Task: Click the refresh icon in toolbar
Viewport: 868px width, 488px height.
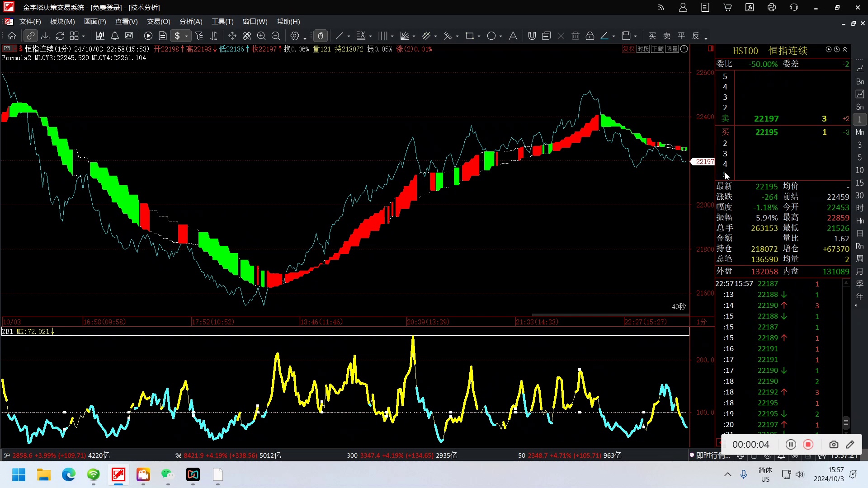Action: pyautogui.click(x=60, y=36)
